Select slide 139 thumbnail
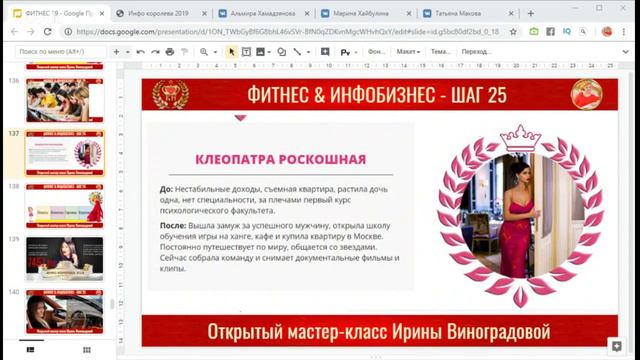This screenshot has height=360, width=640. tap(65, 259)
